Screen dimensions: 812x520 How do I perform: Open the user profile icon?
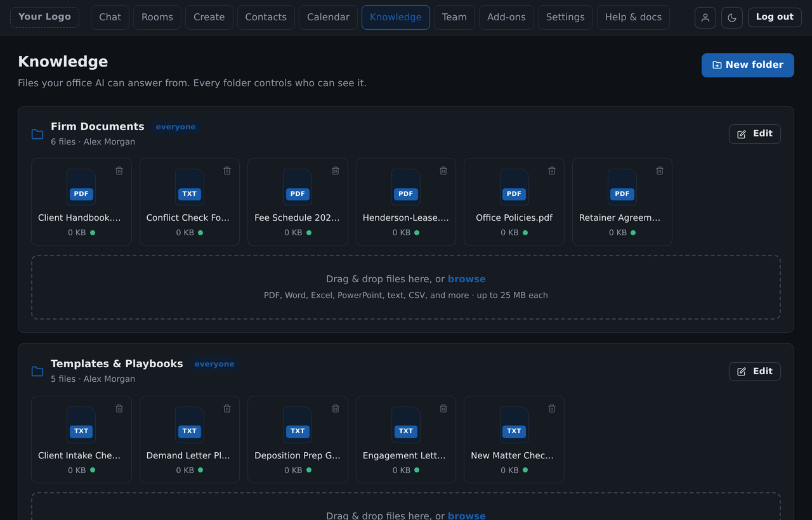(705, 18)
